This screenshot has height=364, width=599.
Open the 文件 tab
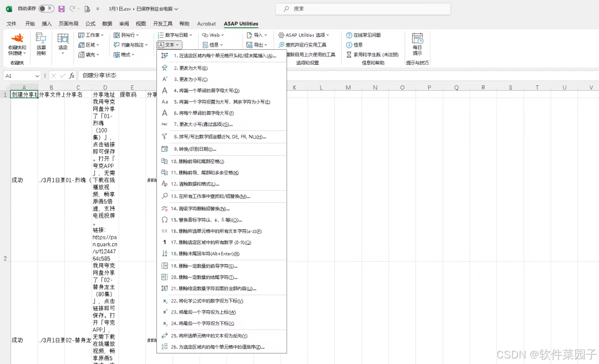pos(12,24)
